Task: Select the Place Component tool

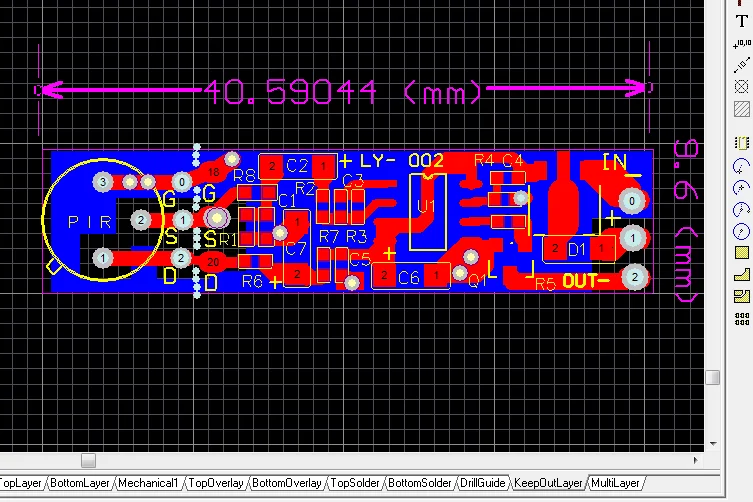Action: 741,143
